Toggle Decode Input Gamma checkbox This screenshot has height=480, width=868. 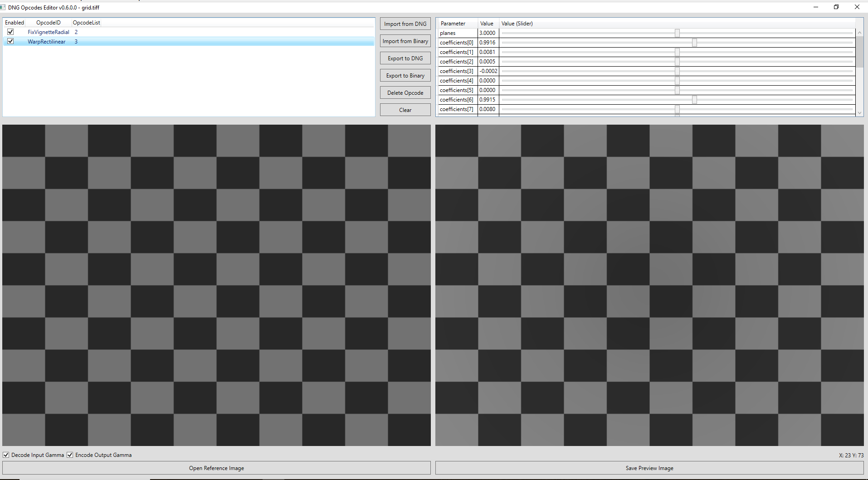click(x=6, y=455)
